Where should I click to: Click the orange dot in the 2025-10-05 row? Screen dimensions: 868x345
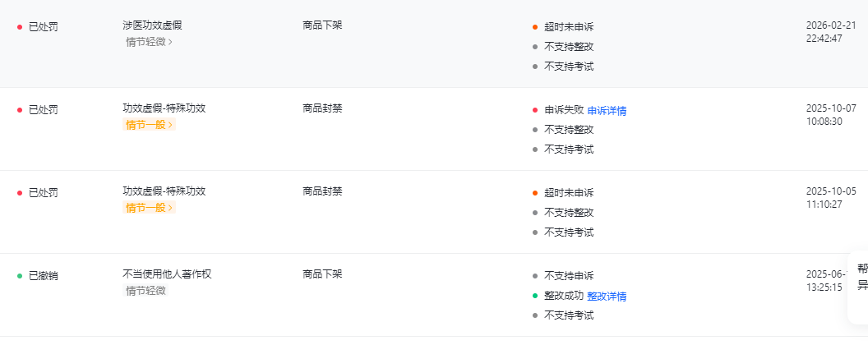[x=535, y=193]
